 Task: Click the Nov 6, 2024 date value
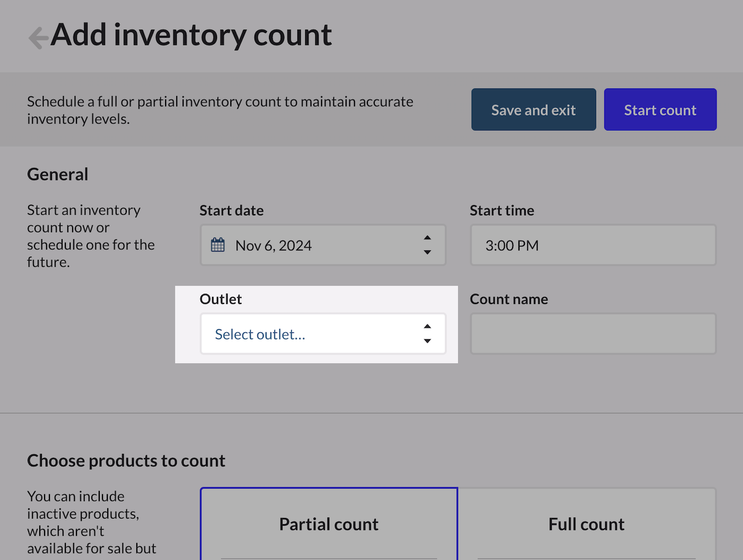[x=274, y=246]
